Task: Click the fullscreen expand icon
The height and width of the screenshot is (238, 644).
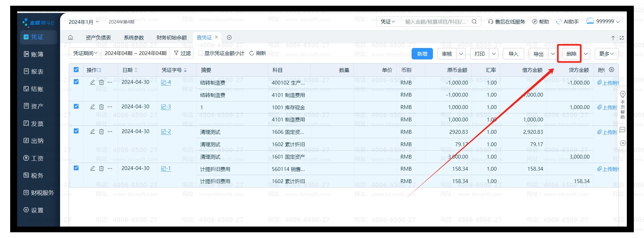Action: [x=622, y=38]
